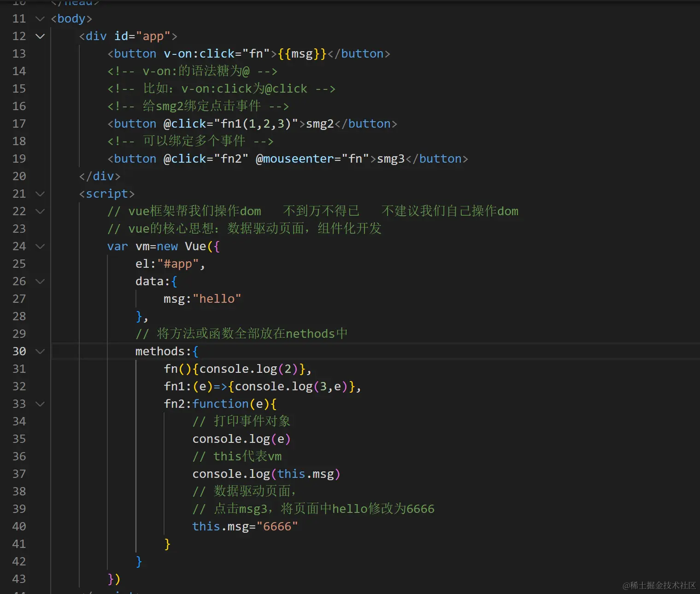Click line number 41 in the gutter

(x=19, y=544)
